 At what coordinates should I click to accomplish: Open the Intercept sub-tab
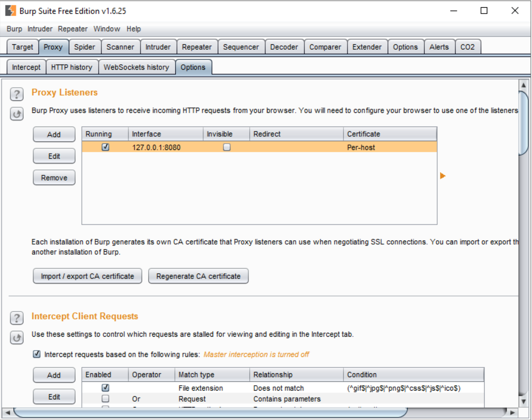click(26, 67)
